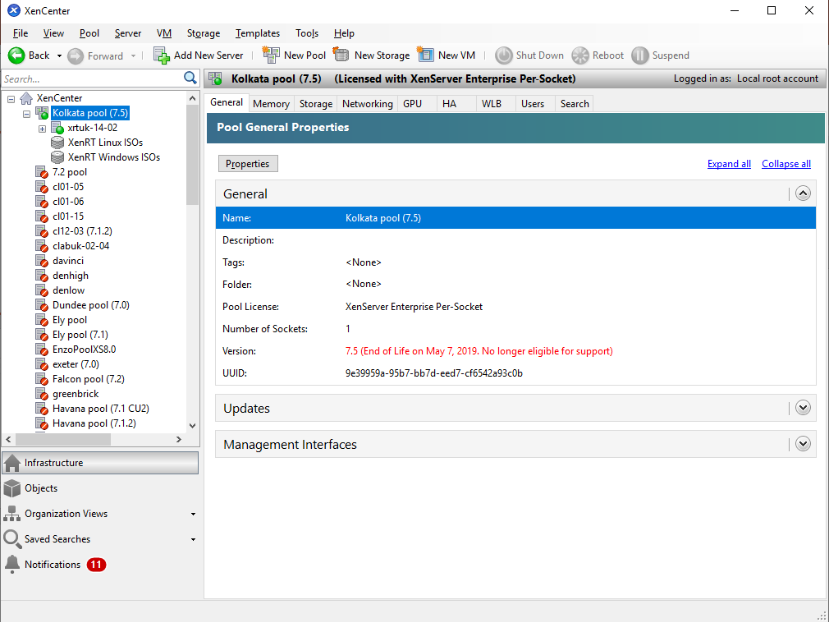The height and width of the screenshot is (622, 829).
Task: Select the XenRT Linux ISOs storage icon
Action: (x=58, y=143)
